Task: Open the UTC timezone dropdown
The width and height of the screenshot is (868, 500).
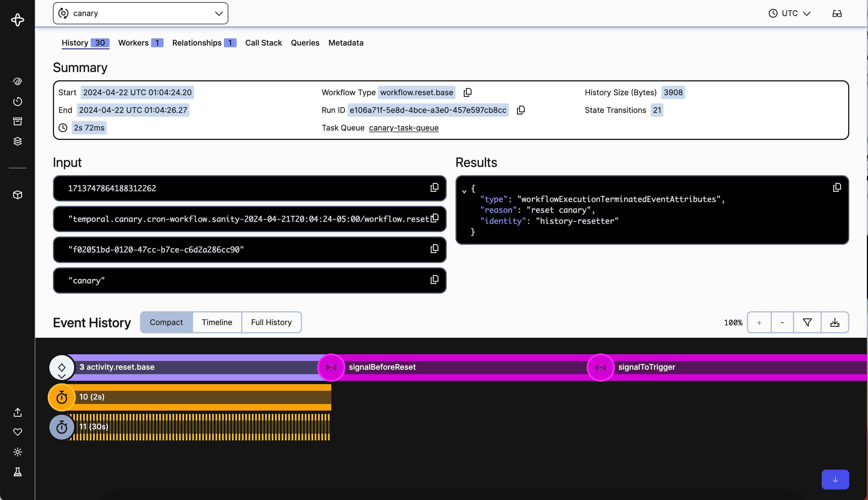Action: click(x=790, y=14)
